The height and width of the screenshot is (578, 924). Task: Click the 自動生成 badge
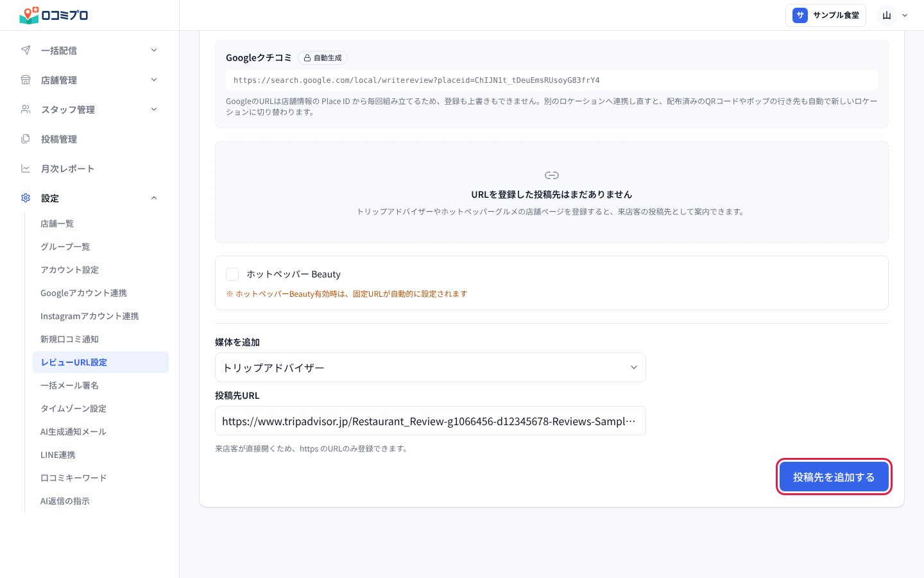pyautogui.click(x=323, y=58)
